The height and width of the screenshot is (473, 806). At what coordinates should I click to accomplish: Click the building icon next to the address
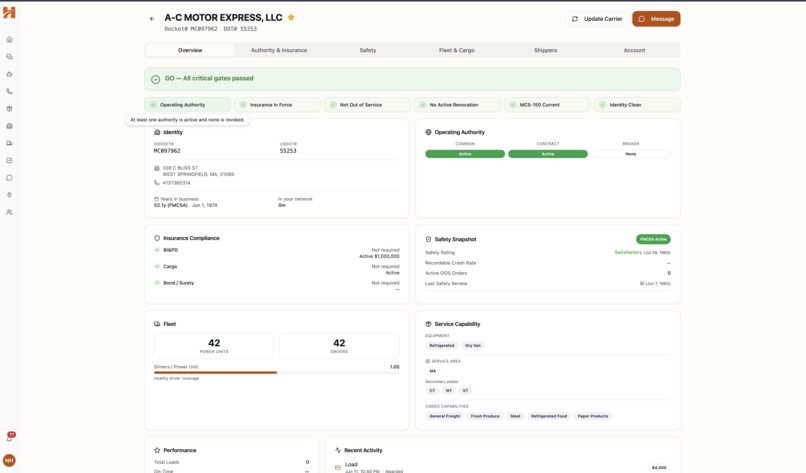(x=157, y=168)
